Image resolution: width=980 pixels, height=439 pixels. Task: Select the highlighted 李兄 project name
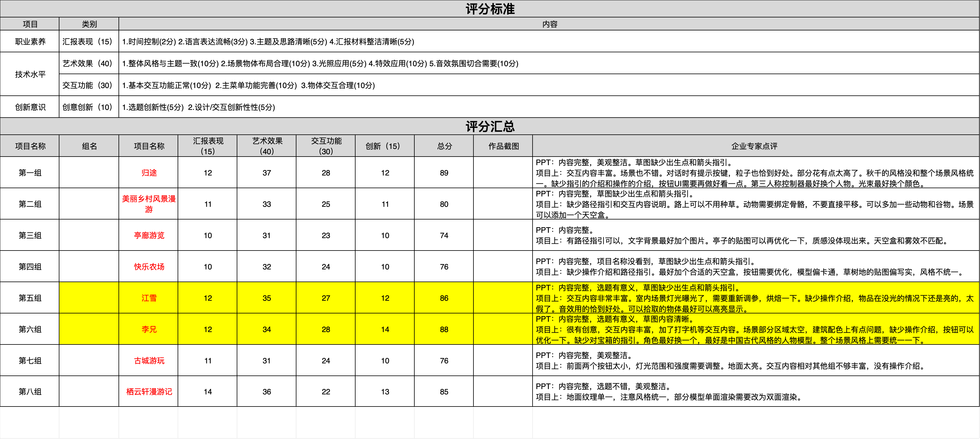pyautogui.click(x=149, y=329)
